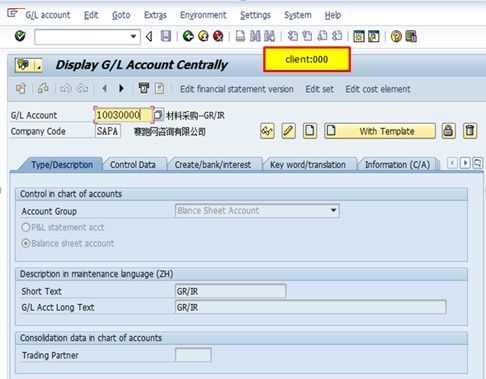
Task: Click the Customize local layout icon
Action: [x=411, y=36]
